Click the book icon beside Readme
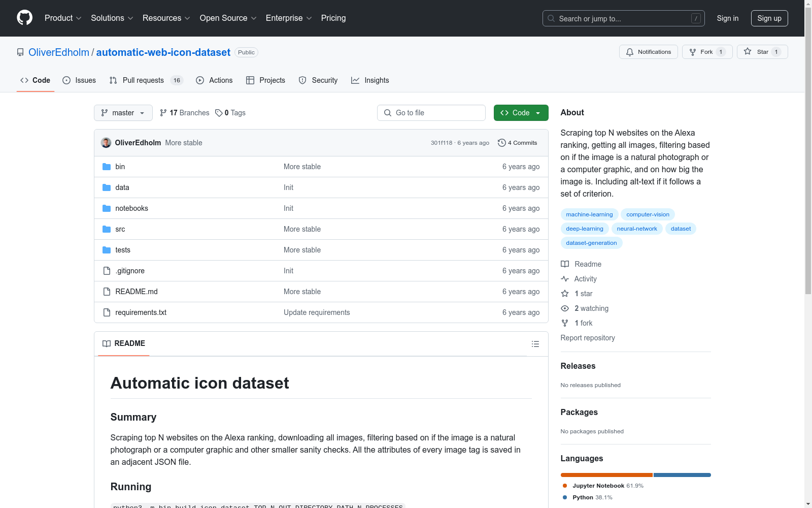The width and height of the screenshot is (812, 508). (565, 264)
